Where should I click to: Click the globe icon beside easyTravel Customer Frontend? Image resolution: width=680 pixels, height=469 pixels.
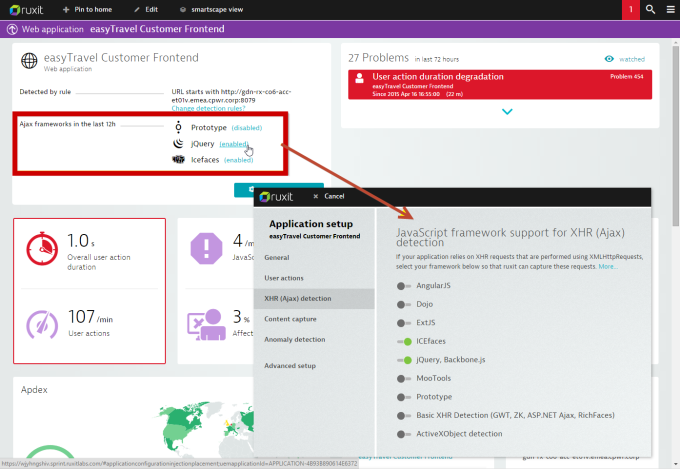click(29, 61)
